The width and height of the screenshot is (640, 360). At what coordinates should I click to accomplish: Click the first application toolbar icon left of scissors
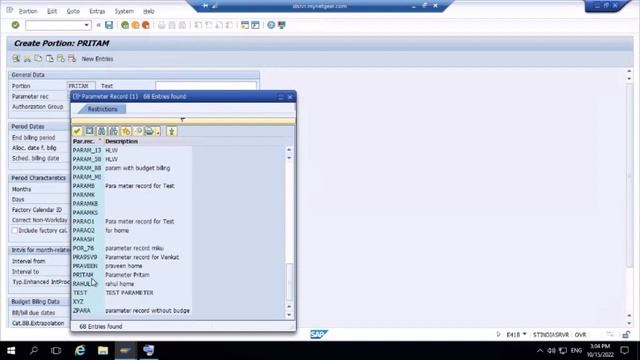click(16, 59)
